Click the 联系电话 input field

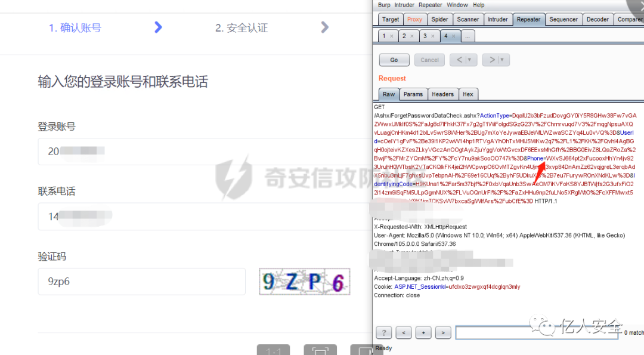(x=205, y=216)
